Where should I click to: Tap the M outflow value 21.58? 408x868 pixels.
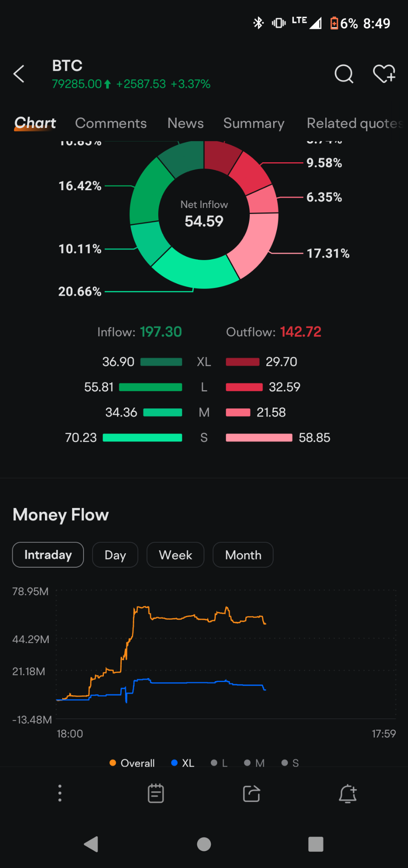pyautogui.click(x=271, y=412)
